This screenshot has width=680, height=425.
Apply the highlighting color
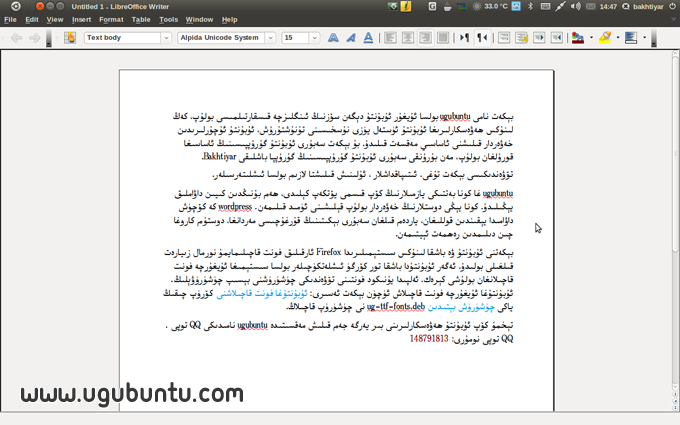pos(605,38)
